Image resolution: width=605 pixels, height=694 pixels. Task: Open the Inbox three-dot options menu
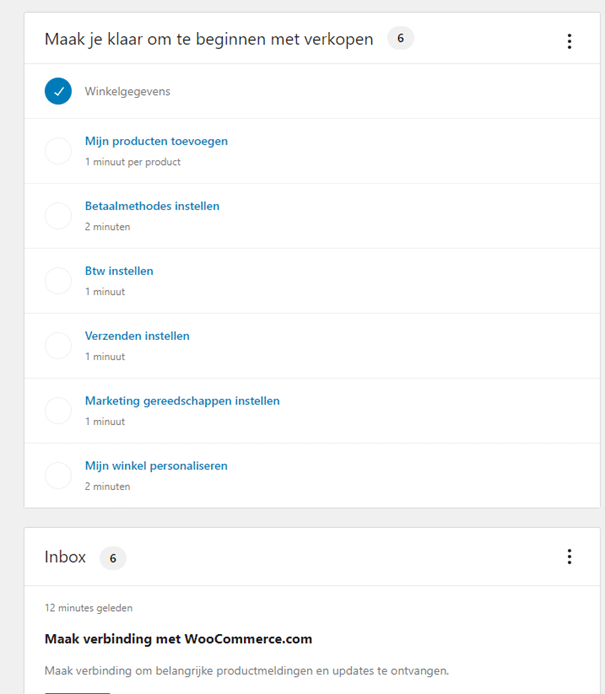click(569, 557)
